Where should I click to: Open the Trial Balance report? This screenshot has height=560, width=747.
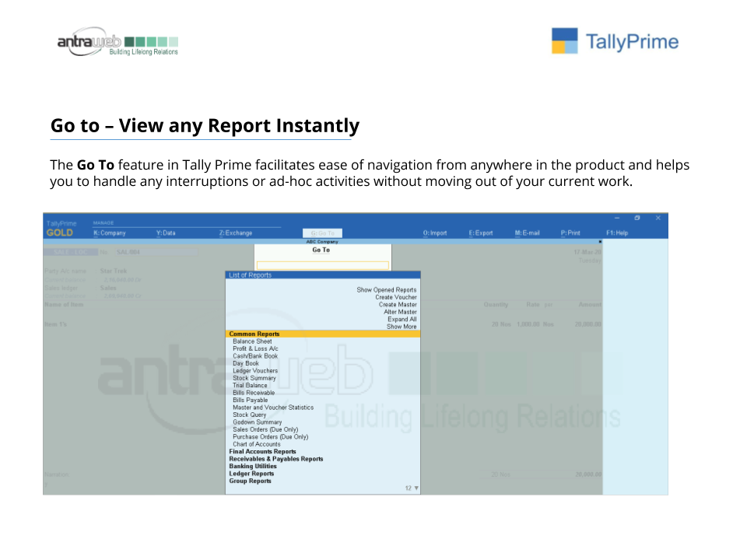[250, 385]
